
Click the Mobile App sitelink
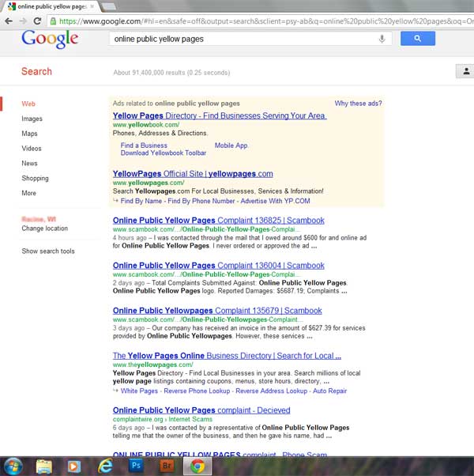[x=231, y=145]
